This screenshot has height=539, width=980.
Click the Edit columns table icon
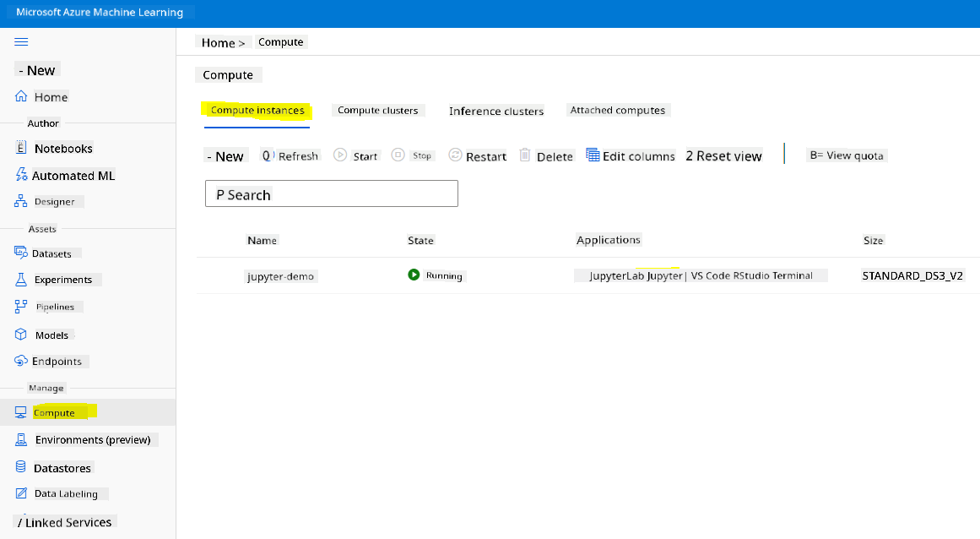coord(593,155)
